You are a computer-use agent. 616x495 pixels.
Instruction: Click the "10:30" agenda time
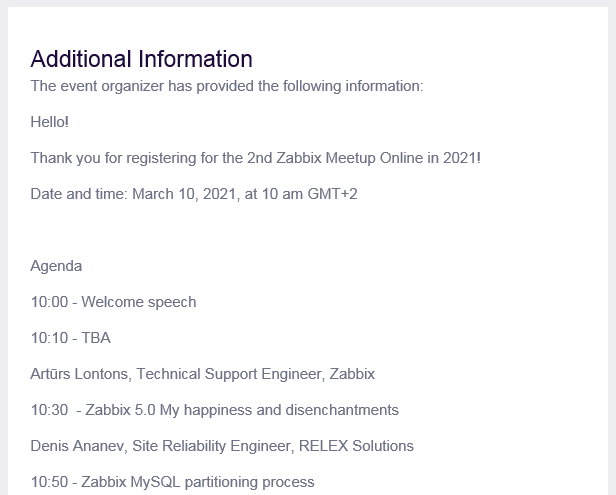click(49, 410)
